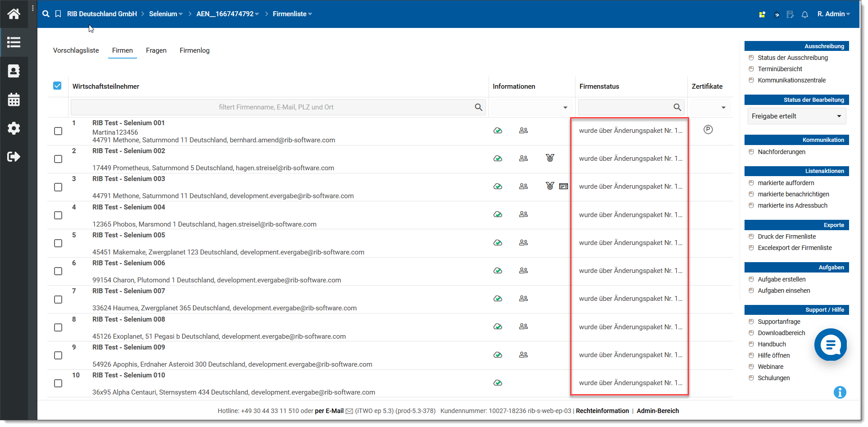Click search icon in Firmenstatus filter
The width and height of the screenshot is (868, 427).
[x=677, y=107]
